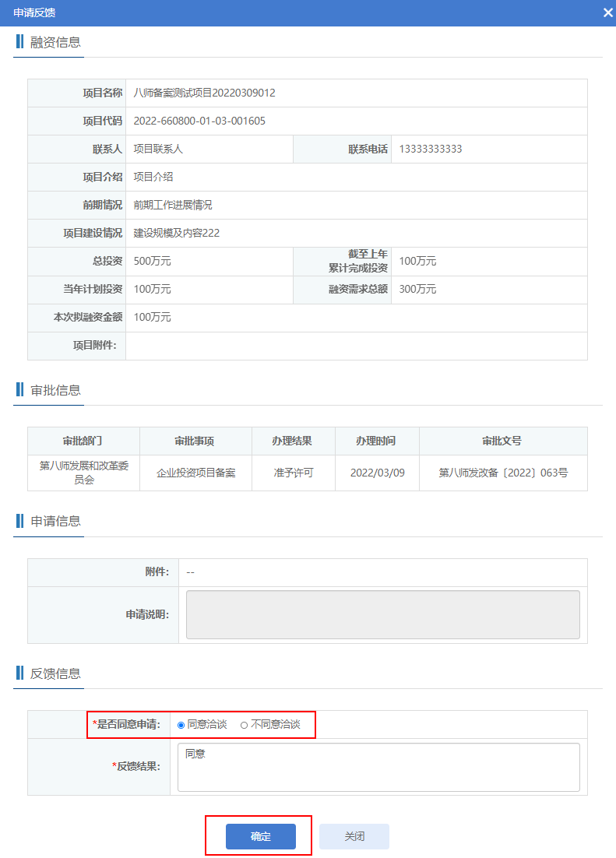Select the 不同意洽谈 radio option
The width and height of the screenshot is (616, 858).
(x=245, y=725)
